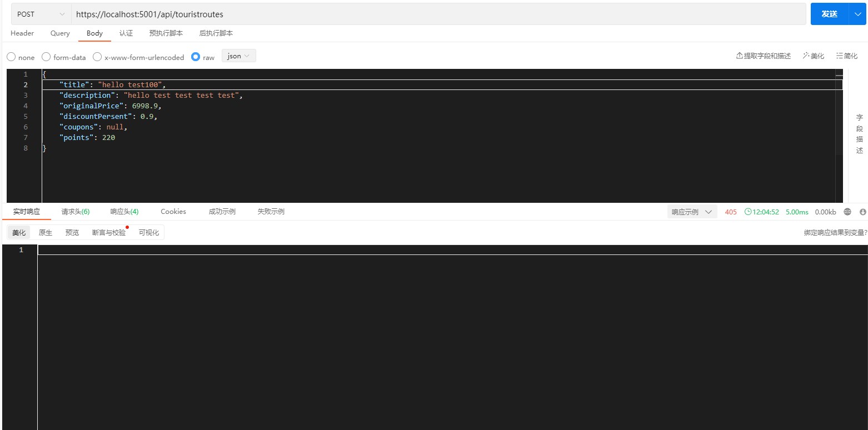This screenshot has width=868, height=430.
Task: Click the 简化 simplify button
Action: click(847, 56)
